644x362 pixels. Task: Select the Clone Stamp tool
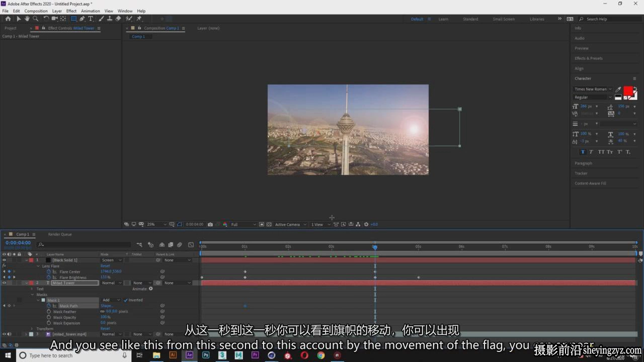110,19
